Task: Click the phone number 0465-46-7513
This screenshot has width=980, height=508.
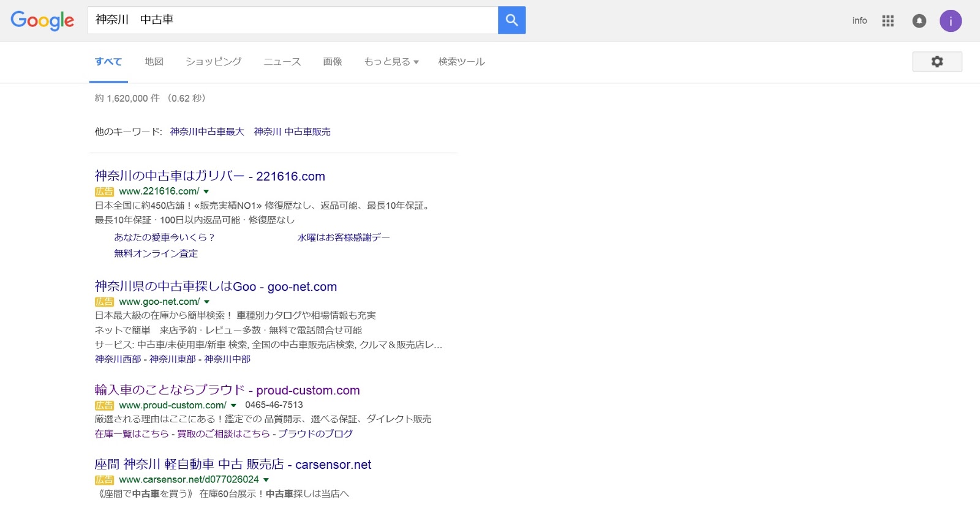Action: [x=274, y=405]
